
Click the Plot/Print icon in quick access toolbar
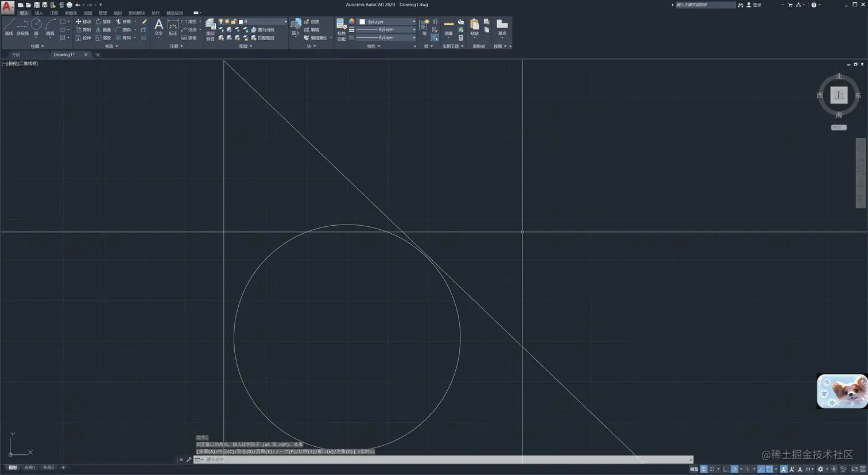[x=69, y=5]
